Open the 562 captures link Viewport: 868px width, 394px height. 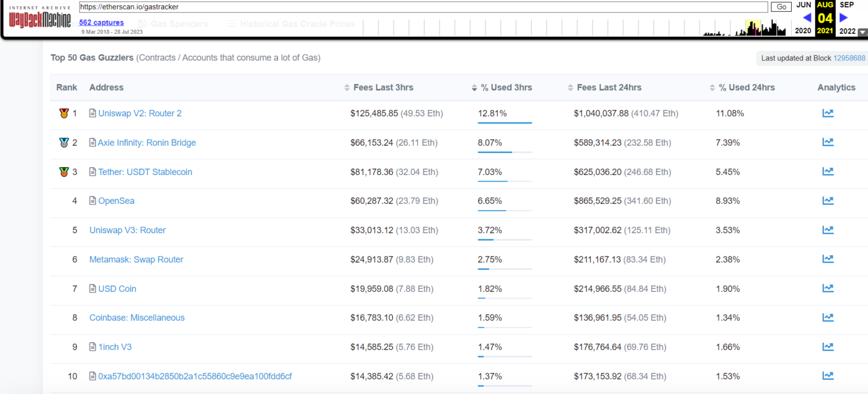(x=101, y=23)
